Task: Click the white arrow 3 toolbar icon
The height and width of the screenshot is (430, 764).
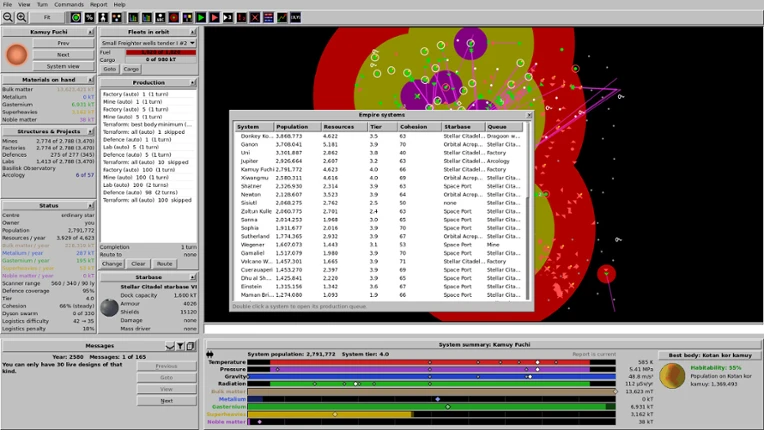Action: 228,18
